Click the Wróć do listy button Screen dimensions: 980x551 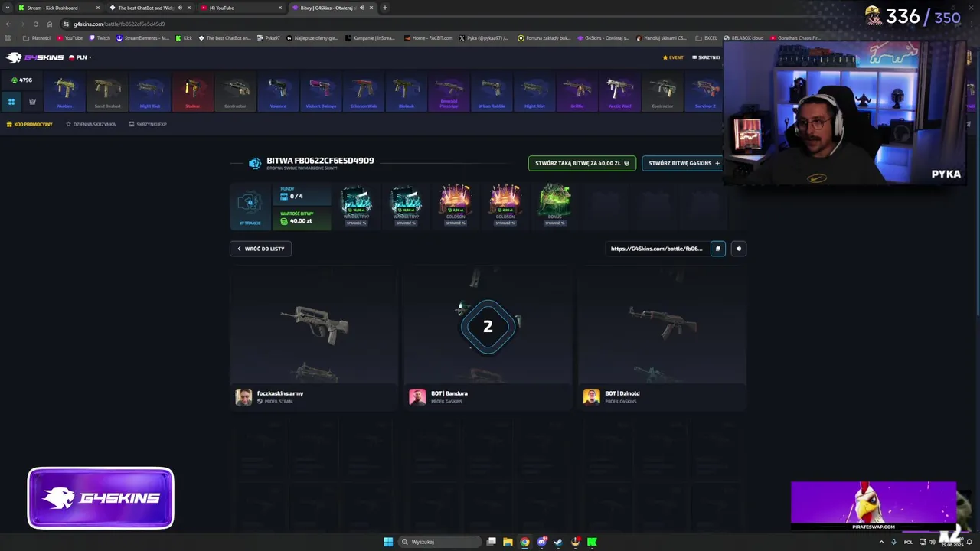[260, 249]
